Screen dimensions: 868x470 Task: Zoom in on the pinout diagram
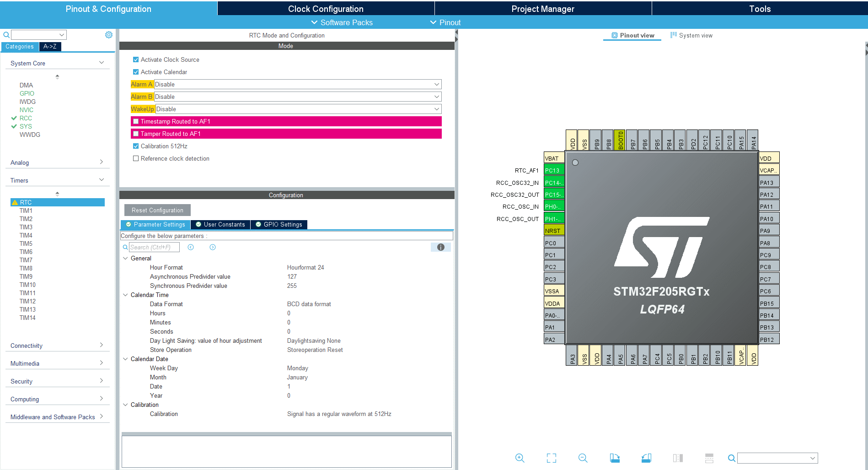(x=520, y=458)
